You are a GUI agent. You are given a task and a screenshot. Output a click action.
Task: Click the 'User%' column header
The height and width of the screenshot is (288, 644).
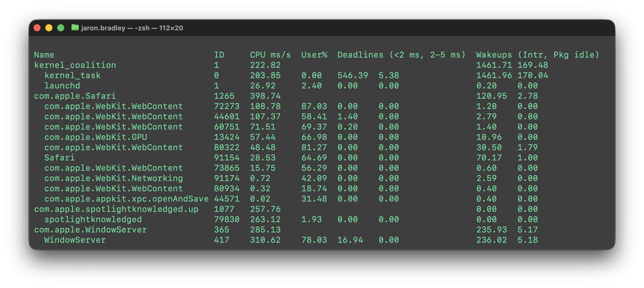pyautogui.click(x=314, y=55)
